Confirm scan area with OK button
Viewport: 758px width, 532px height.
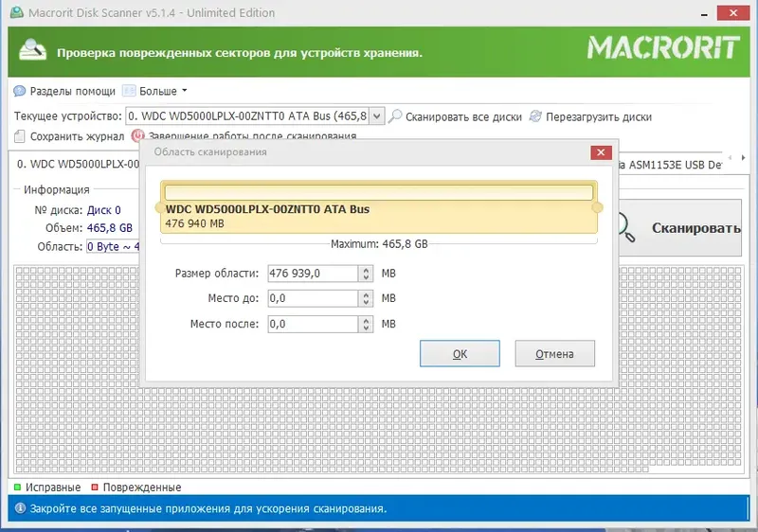click(460, 354)
